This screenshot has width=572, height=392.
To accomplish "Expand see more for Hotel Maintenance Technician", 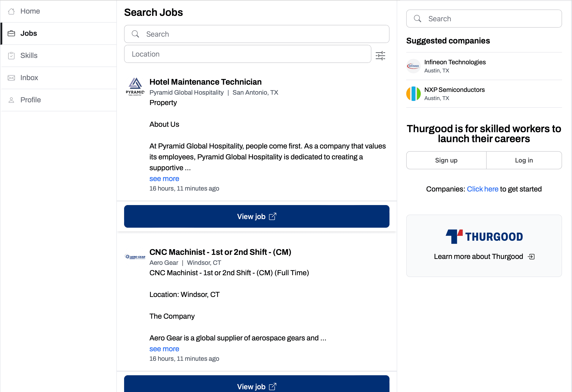I will coord(164,178).
